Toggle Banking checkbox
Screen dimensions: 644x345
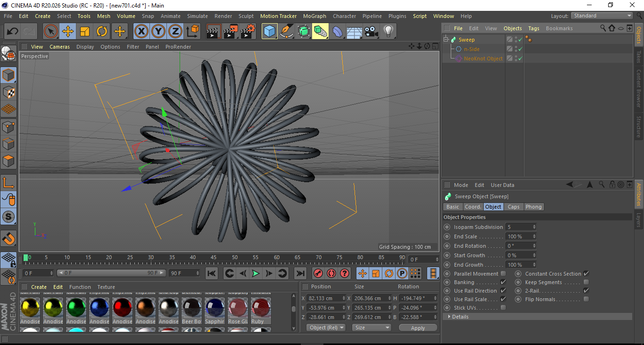coord(503,282)
